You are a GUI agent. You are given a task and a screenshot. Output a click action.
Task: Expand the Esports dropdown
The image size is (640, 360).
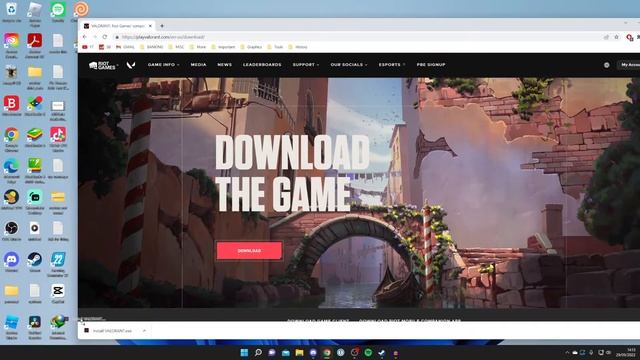coord(392,64)
